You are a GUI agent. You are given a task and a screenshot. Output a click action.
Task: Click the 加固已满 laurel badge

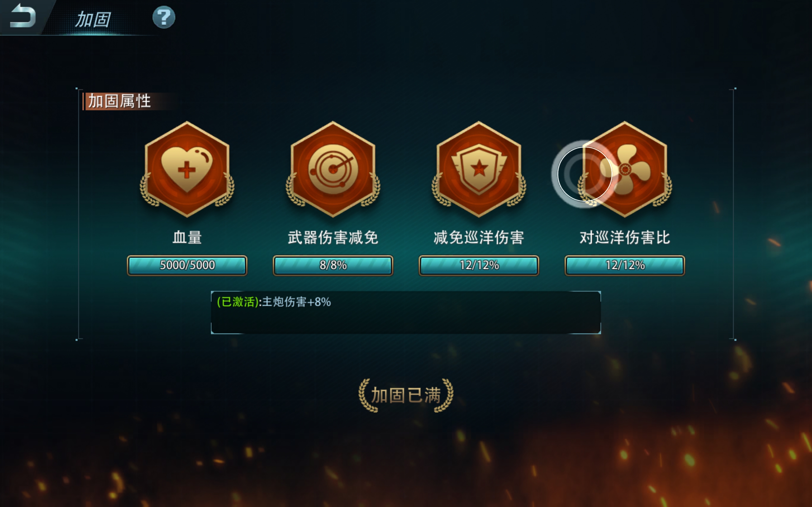(x=406, y=395)
